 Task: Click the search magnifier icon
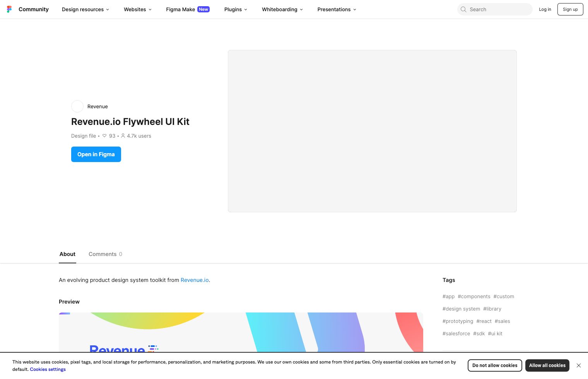tap(463, 9)
